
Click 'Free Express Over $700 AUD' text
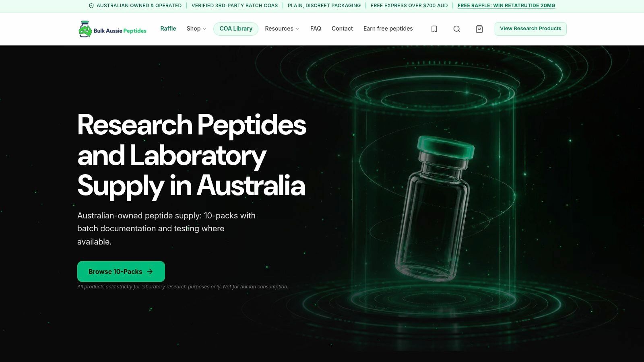point(409,6)
